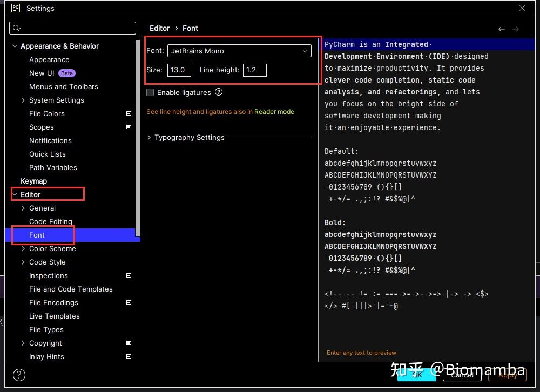
Task: Click the back navigation arrow in the settings header
Action: tap(501, 29)
